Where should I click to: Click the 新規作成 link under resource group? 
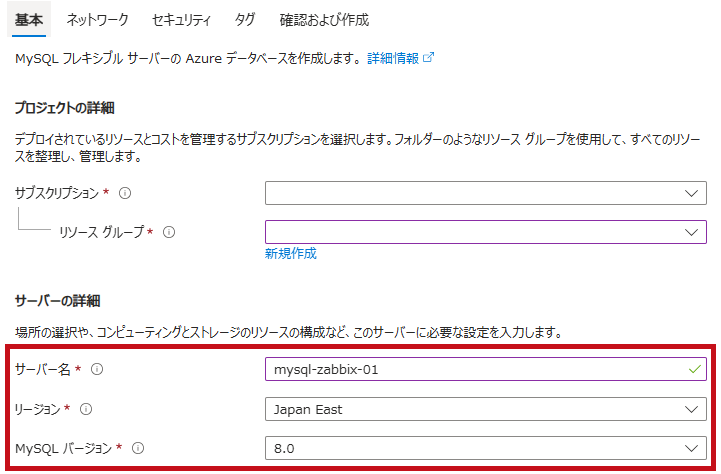(291, 253)
